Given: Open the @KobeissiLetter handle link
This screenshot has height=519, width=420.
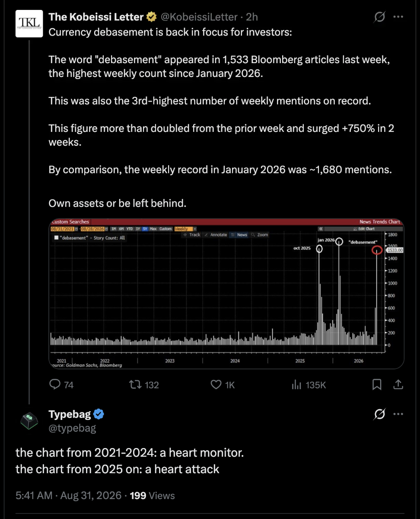Looking at the screenshot, I should coord(199,17).
